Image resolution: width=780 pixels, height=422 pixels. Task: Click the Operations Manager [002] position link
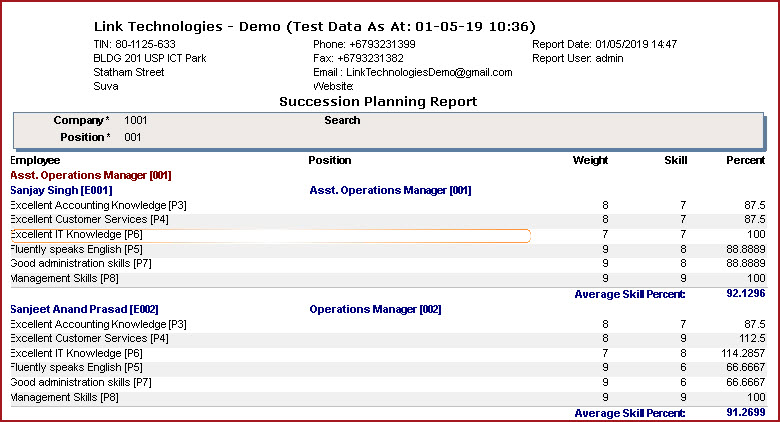375,310
